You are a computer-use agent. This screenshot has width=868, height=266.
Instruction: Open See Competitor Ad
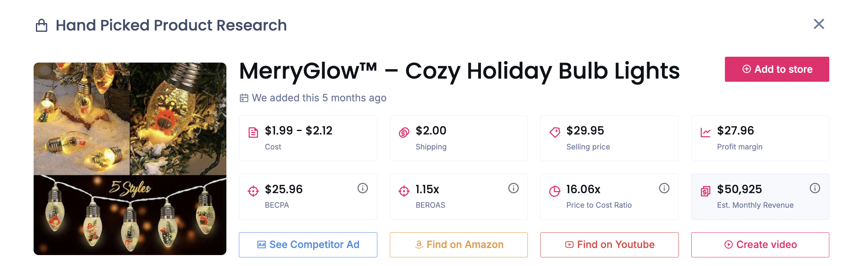tap(308, 244)
